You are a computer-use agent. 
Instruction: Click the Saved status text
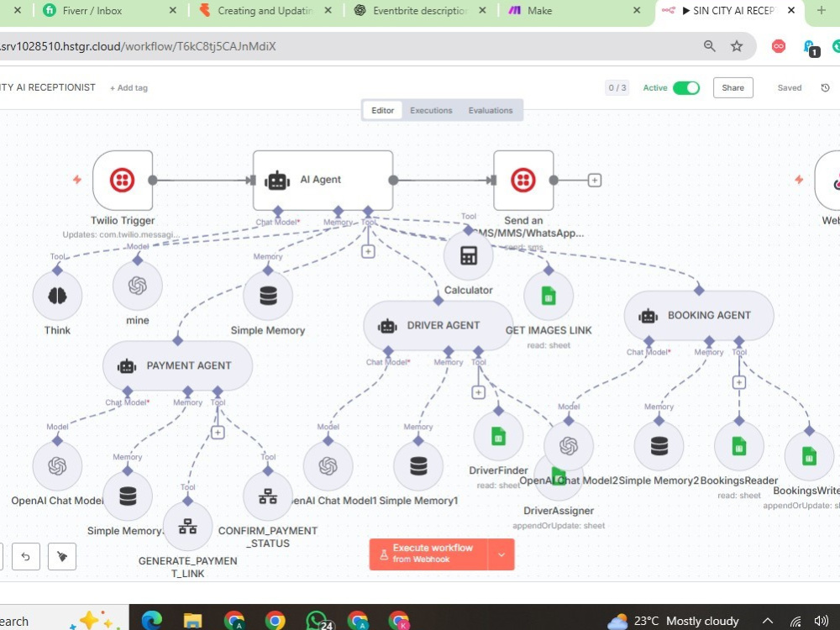(x=790, y=88)
